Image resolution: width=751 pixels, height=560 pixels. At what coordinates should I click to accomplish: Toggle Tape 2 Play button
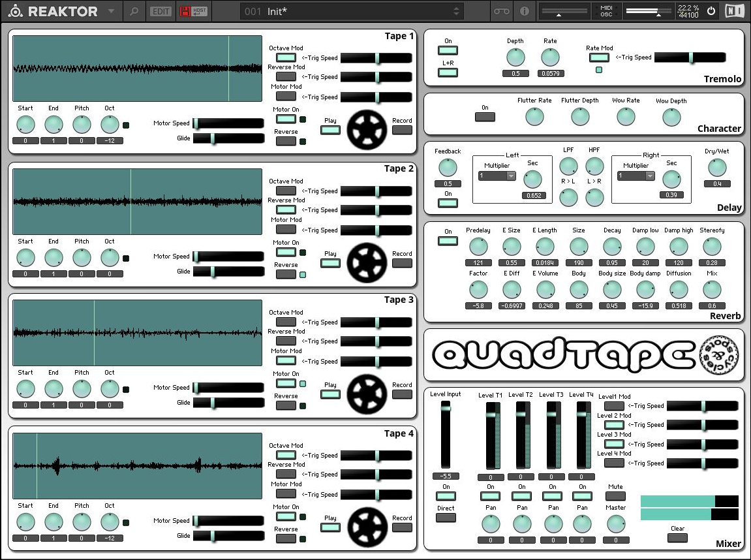pyautogui.click(x=330, y=263)
